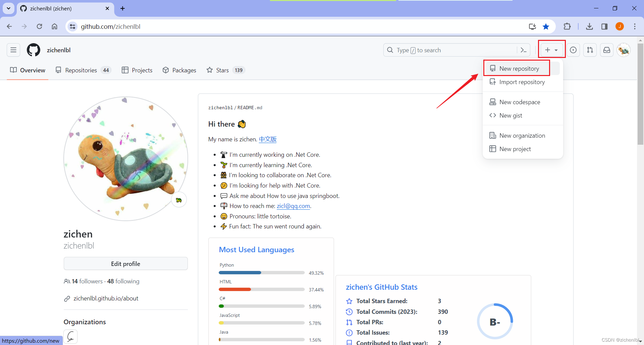Open the hamburger navigation menu
This screenshot has height=345, width=644.
pyautogui.click(x=13, y=50)
